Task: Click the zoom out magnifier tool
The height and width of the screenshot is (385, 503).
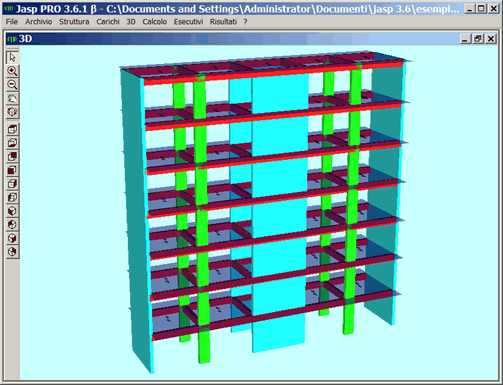Action: click(12, 85)
